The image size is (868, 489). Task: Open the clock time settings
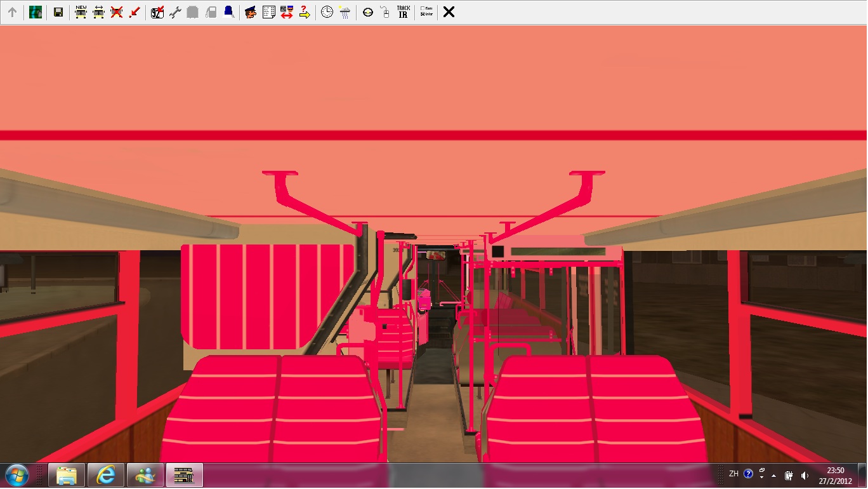[327, 12]
